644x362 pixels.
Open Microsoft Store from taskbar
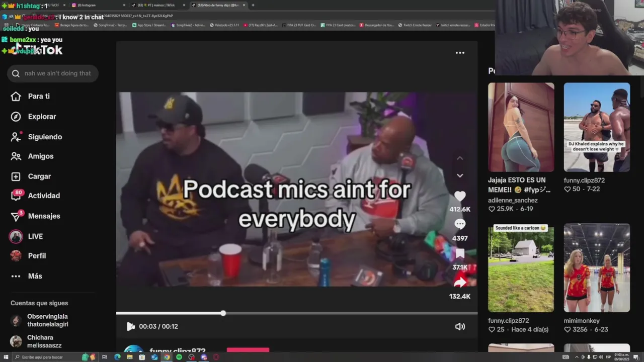pyautogui.click(x=142, y=357)
